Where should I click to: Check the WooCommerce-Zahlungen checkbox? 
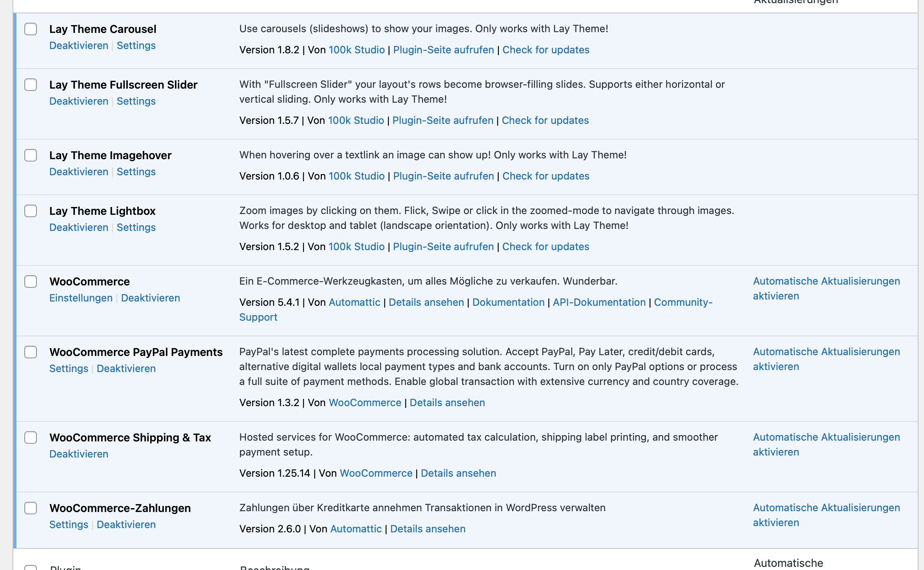pos(31,508)
